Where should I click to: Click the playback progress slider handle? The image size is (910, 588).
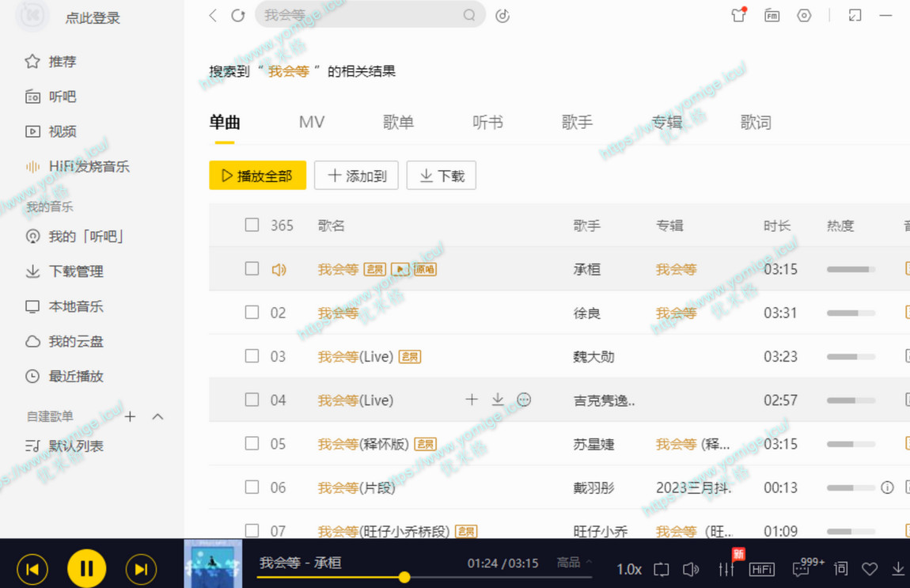404,578
